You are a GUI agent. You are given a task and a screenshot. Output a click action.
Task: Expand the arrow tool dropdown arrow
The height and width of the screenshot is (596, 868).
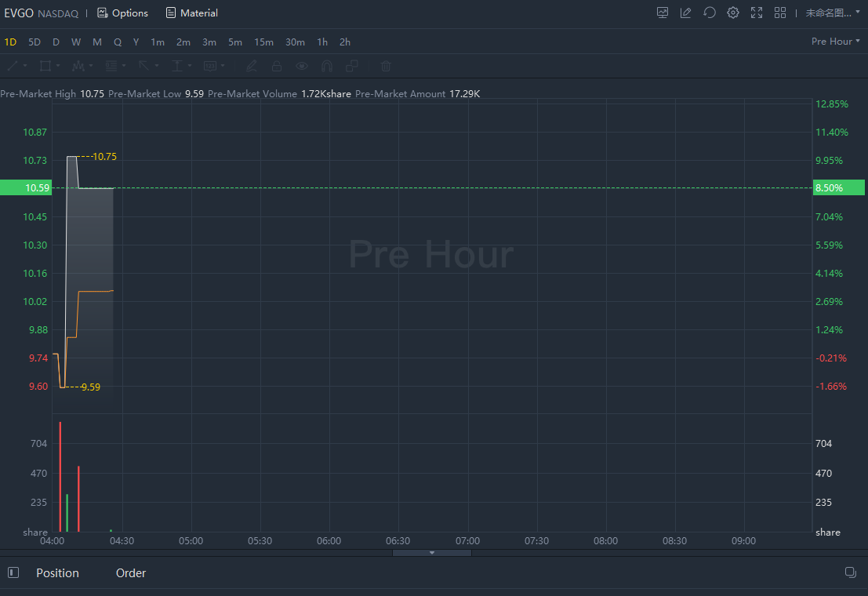pyautogui.click(x=157, y=66)
